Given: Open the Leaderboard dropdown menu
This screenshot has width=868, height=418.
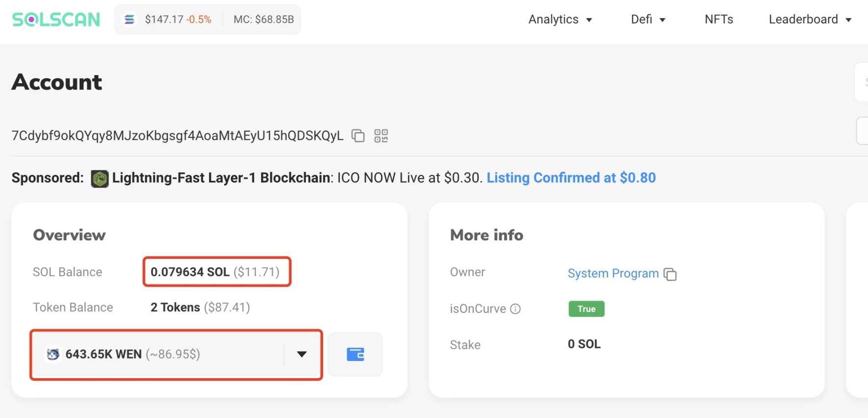Looking at the screenshot, I should coord(810,20).
